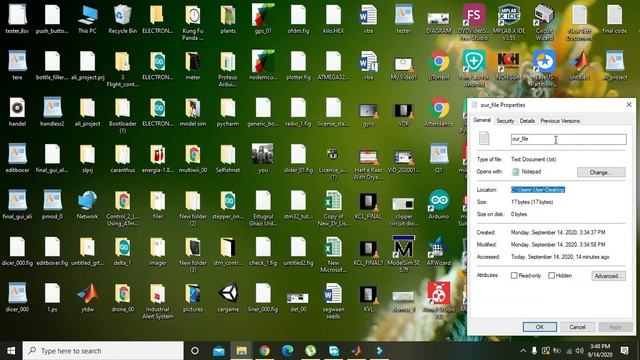Select the multiwii_00 desktop icon

click(x=193, y=158)
